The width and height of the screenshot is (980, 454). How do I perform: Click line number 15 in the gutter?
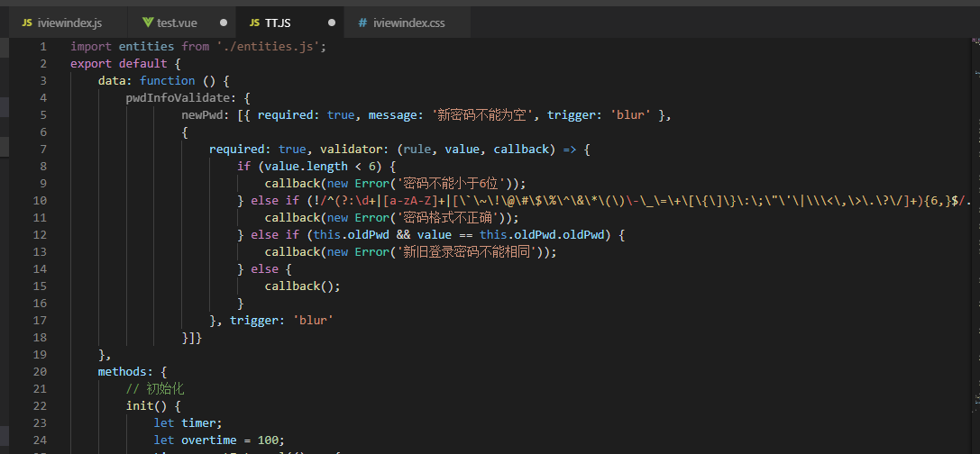[40, 286]
